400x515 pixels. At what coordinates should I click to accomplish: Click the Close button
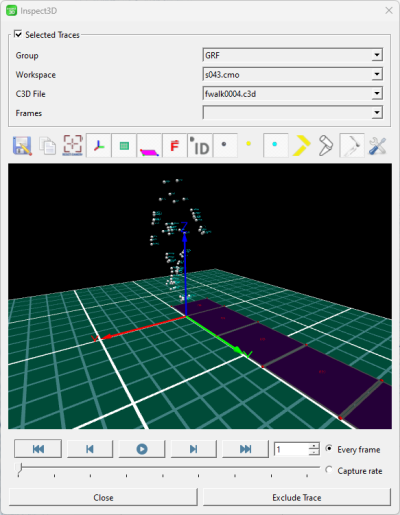coord(103,497)
